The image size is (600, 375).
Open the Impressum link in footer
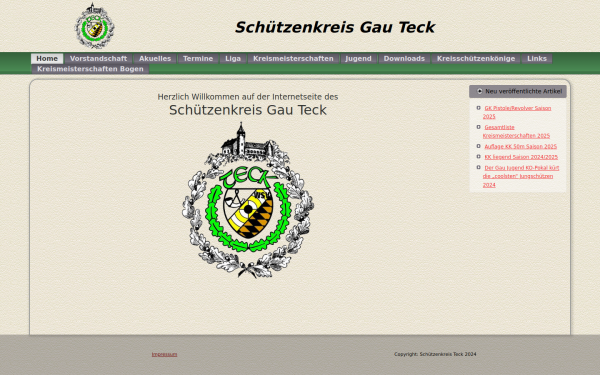tap(164, 354)
